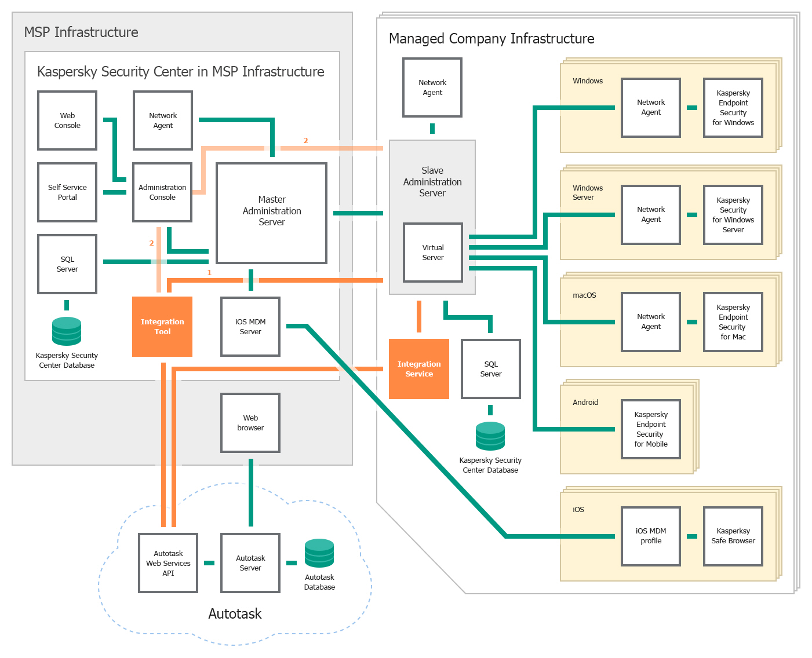Click the Integration Service element

click(419, 369)
